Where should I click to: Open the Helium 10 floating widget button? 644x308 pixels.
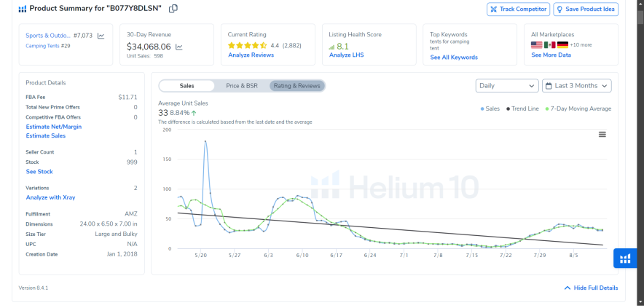[x=625, y=258]
